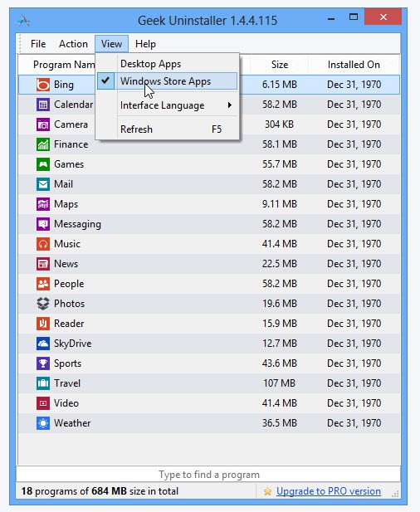Screen dimensions: 420x512
Task: Open the File menu
Action: [x=38, y=44]
